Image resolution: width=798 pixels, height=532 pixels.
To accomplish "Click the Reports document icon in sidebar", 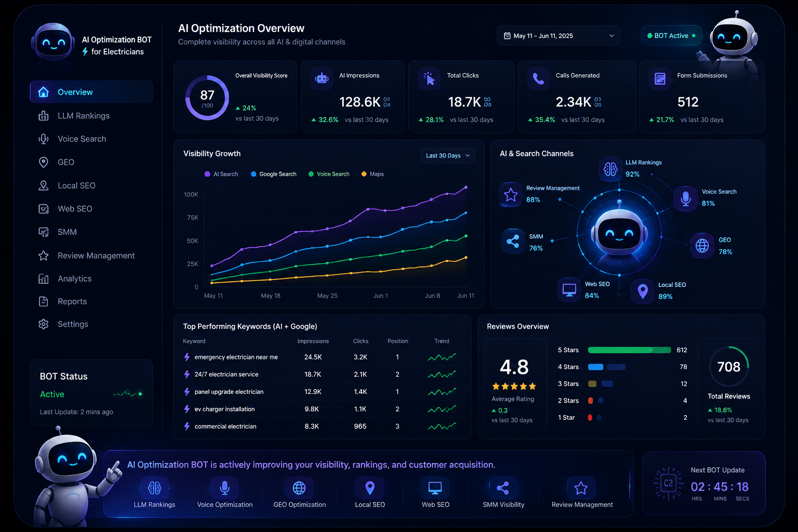I will point(44,301).
